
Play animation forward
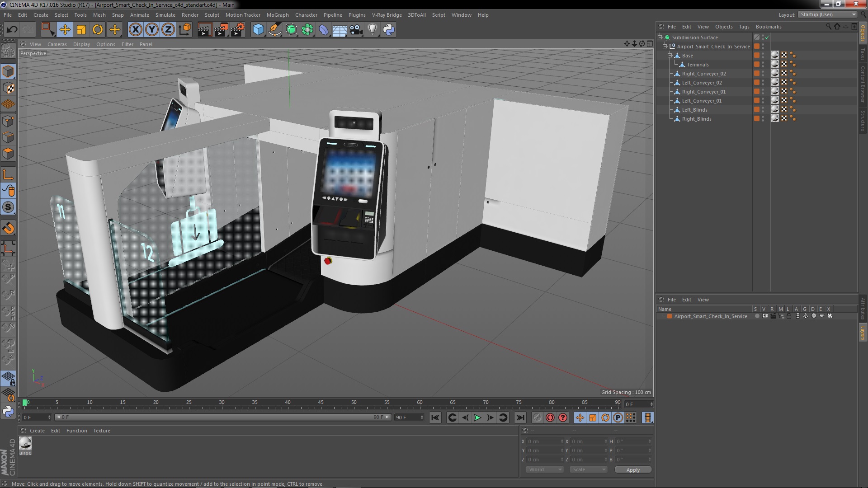(x=477, y=418)
